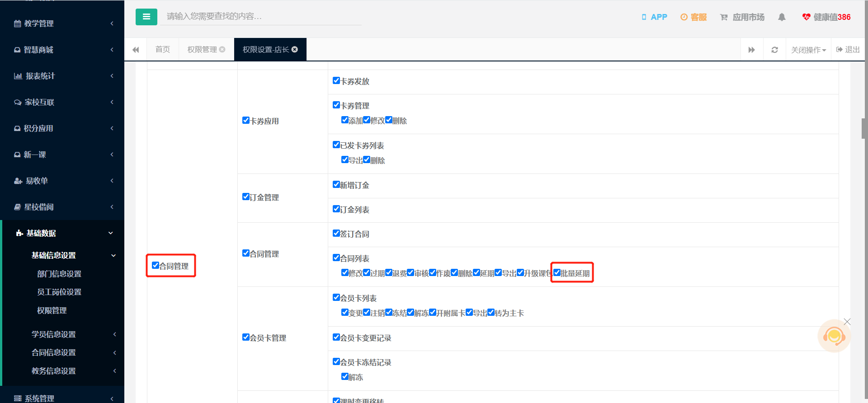Uncheck the 卡券发放 checkbox
The height and width of the screenshot is (403, 868).
click(336, 80)
